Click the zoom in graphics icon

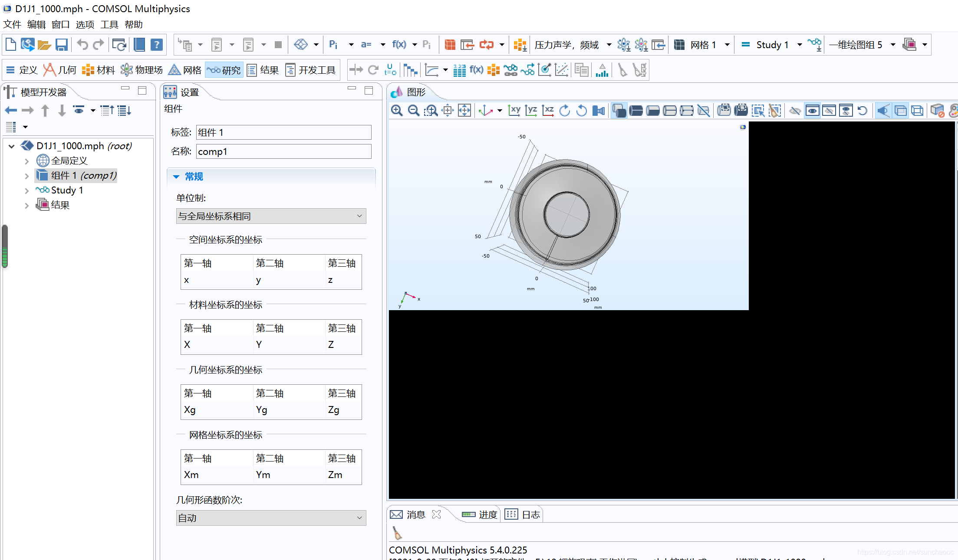pyautogui.click(x=396, y=111)
